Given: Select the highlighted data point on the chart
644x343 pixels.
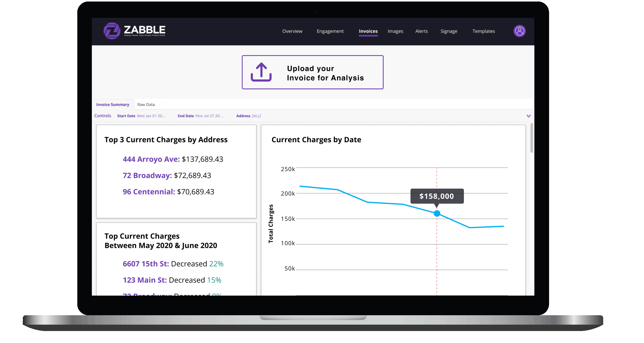Looking at the screenshot, I should 437,213.
